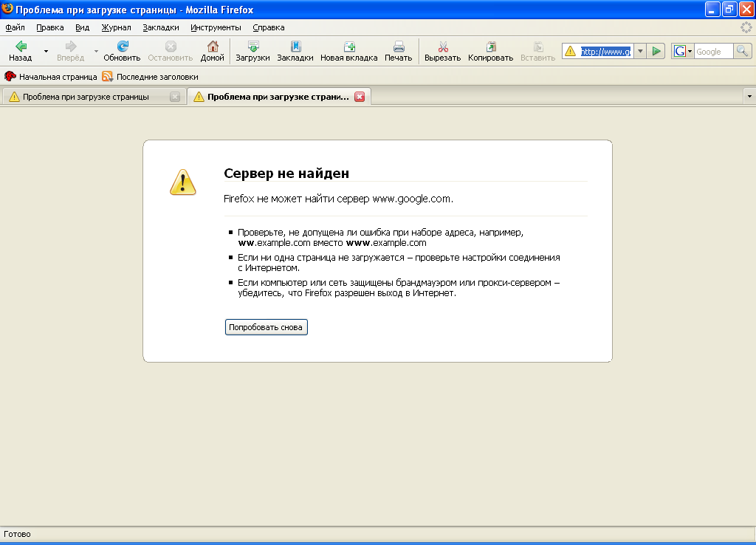Open the Google search engine selector
The height and width of the screenshot is (545, 756).
(683, 51)
